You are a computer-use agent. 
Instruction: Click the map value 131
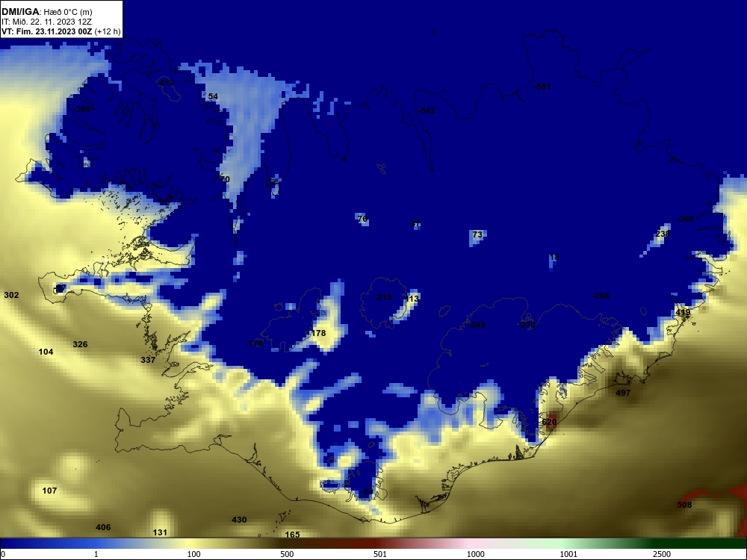click(160, 532)
